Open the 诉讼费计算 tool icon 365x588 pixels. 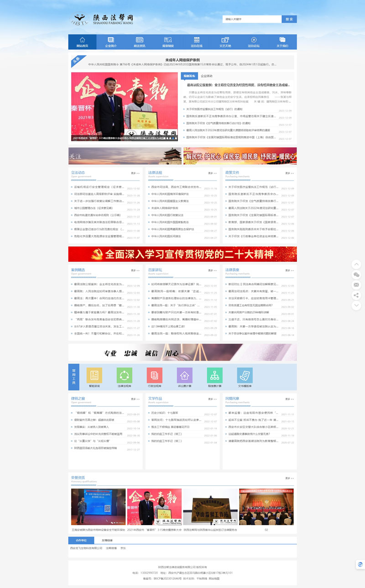185,375
